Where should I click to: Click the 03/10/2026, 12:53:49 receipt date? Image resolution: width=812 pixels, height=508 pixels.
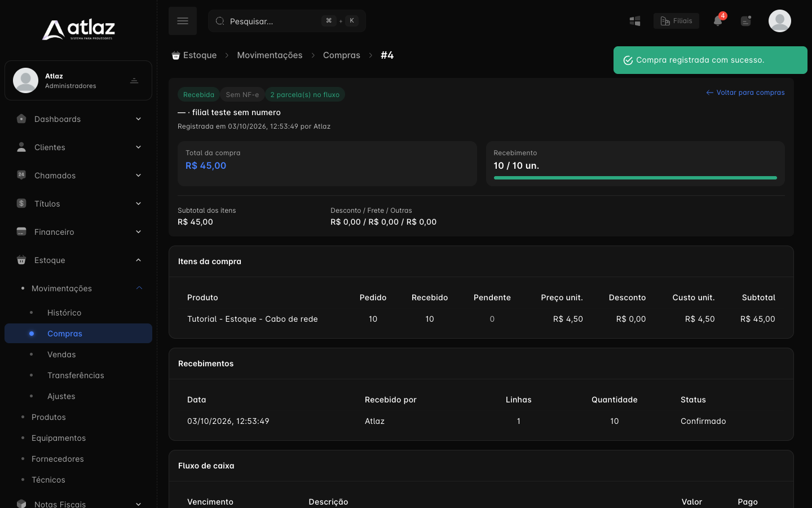(228, 422)
